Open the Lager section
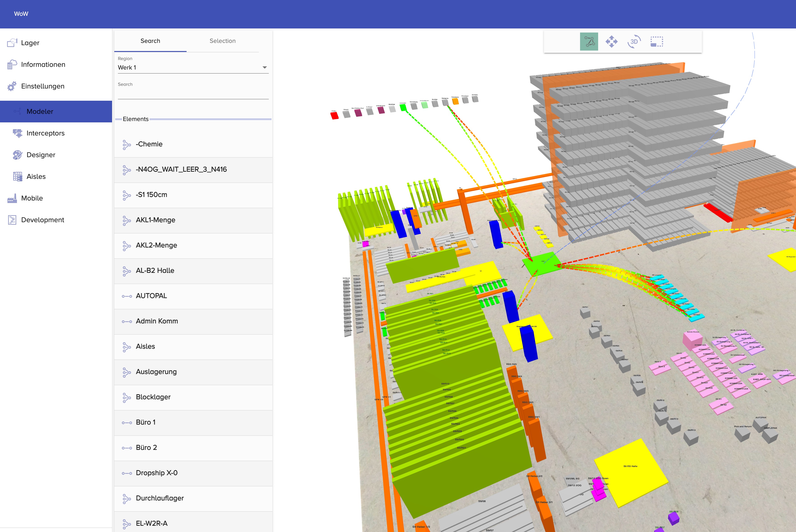Screen dimensions: 796x532 [x=30, y=43]
